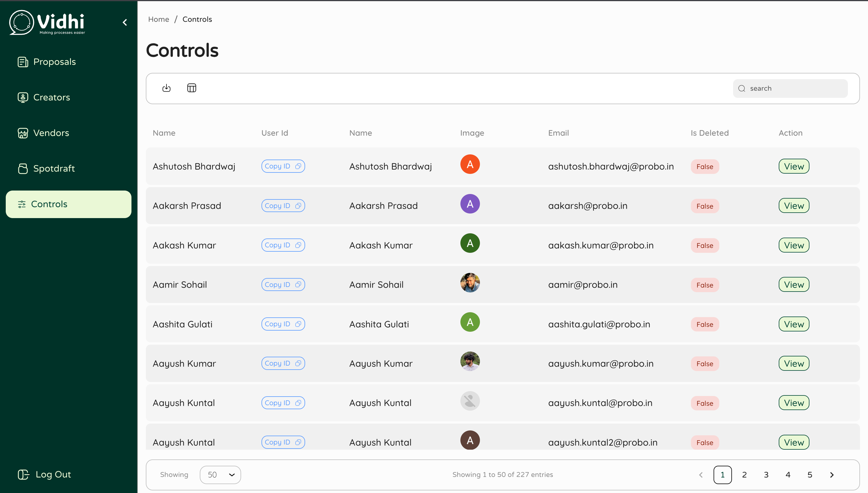Click Aamir Sohail's profile photo

pyautogui.click(x=470, y=283)
